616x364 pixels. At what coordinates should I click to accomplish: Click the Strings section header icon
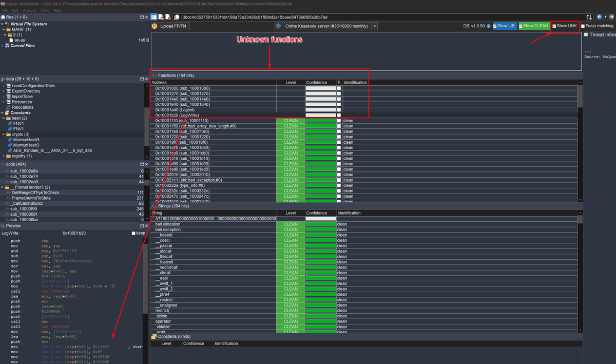click(154, 206)
